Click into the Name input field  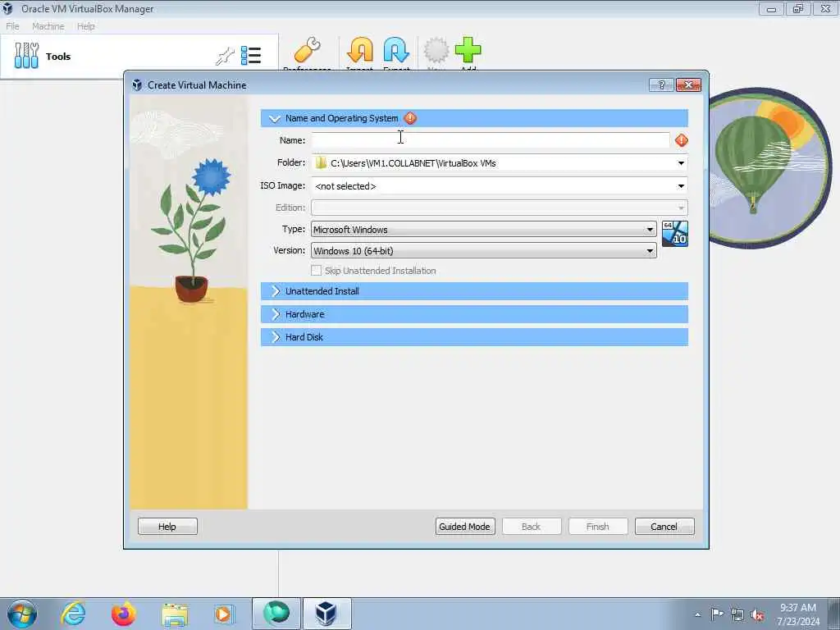[491, 140]
